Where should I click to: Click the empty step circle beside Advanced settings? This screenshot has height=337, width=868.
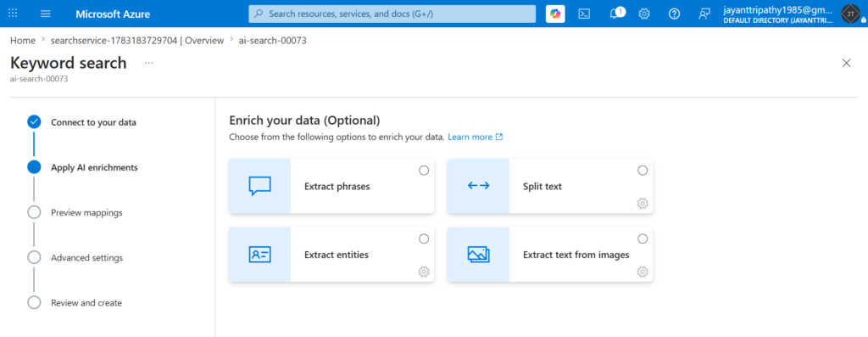pyautogui.click(x=34, y=258)
